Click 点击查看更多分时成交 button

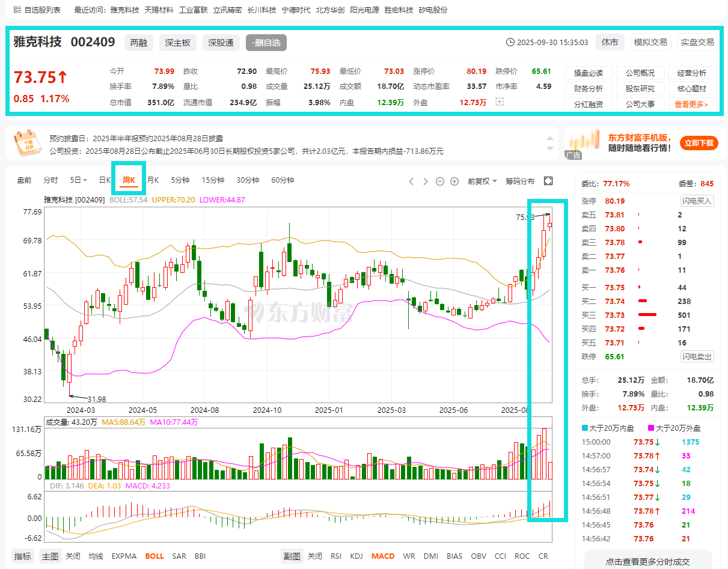[x=647, y=561]
